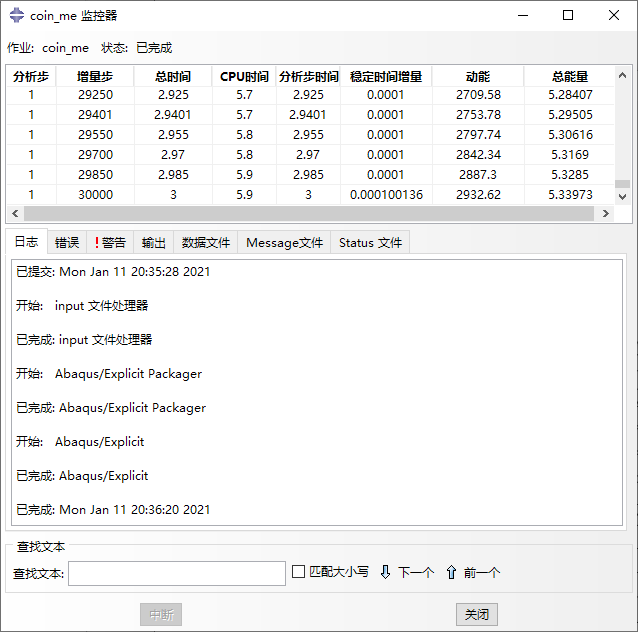Click the log line 已完成: input 文件处理器
The image size is (638, 632).
click(x=84, y=339)
